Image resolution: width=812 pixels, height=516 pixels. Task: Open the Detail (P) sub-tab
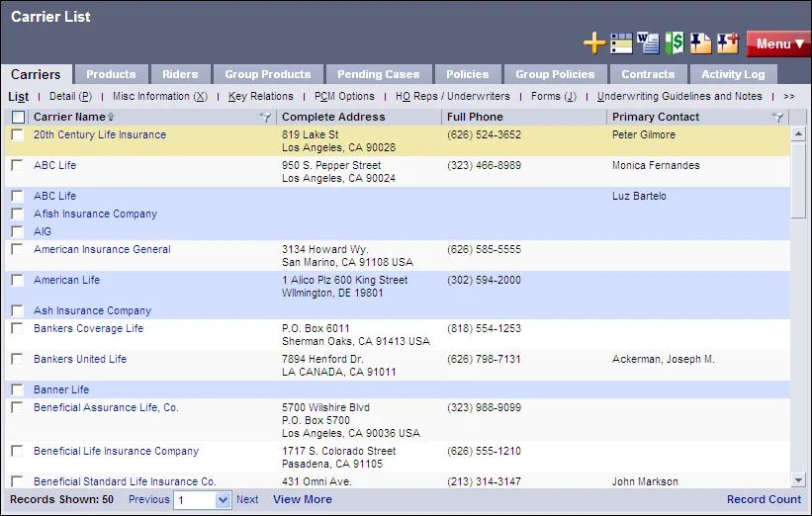pyautogui.click(x=70, y=96)
